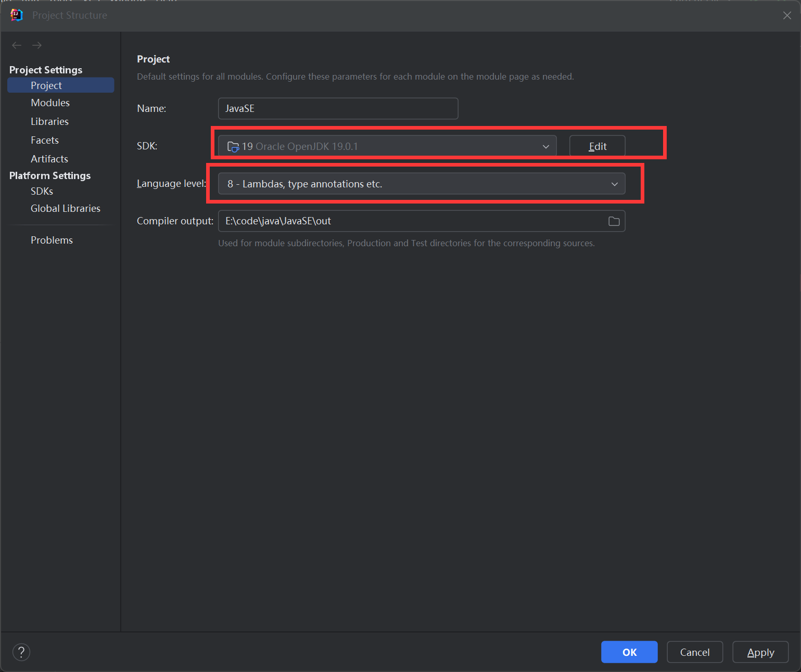
Task: Focus the project Name field
Action: click(x=338, y=108)
